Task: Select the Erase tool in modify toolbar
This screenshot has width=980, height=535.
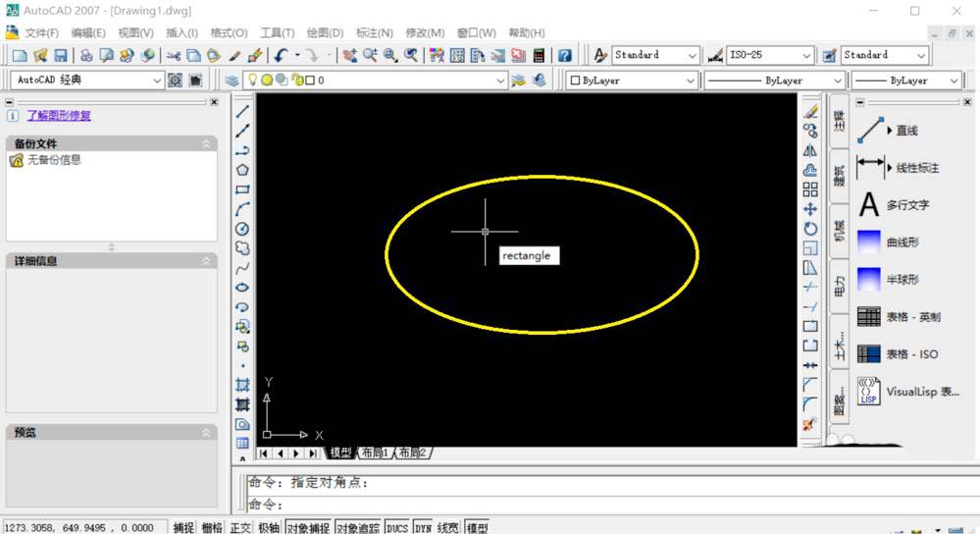Action: point(810,111)
